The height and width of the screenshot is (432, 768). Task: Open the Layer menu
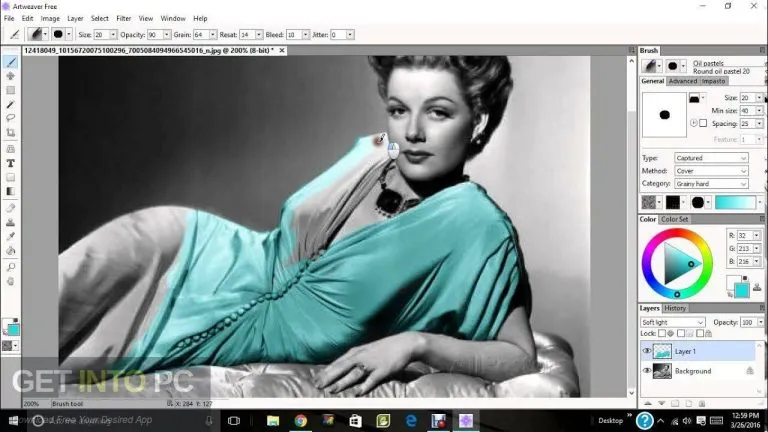(x=75, y=18)
